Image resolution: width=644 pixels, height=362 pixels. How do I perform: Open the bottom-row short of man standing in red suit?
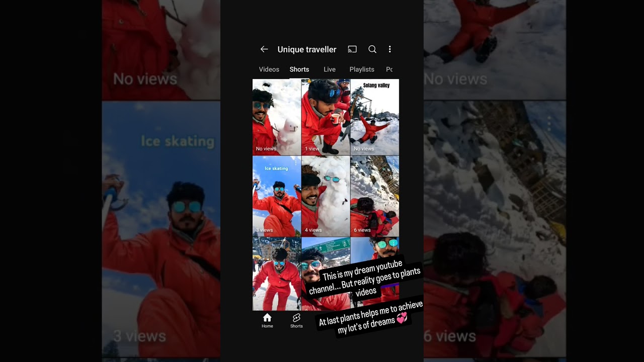point(276,274)
